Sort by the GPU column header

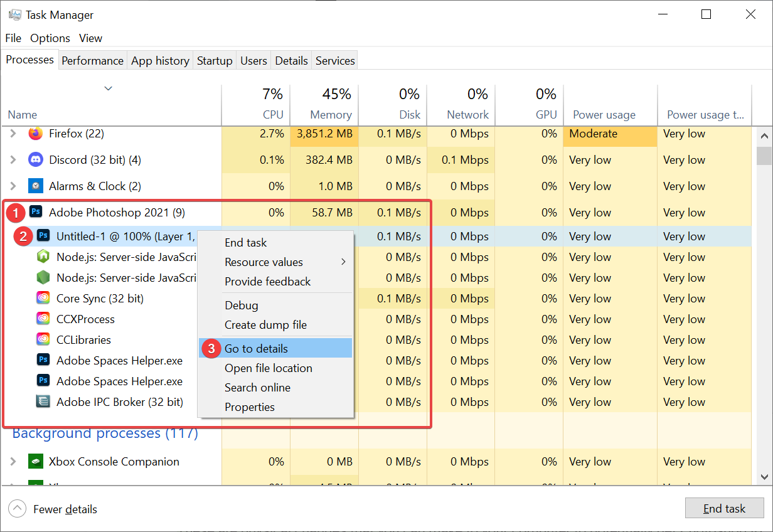point(529,105)
